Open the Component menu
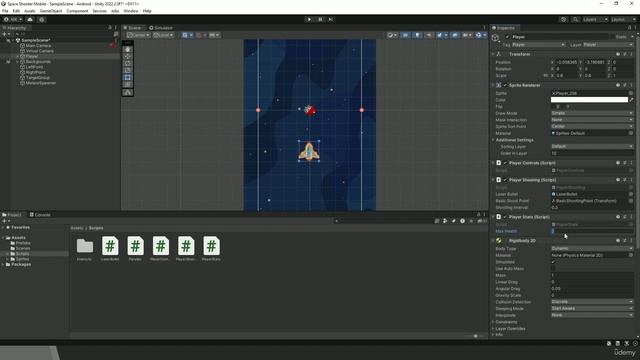This screenshot has height=360, width=640. pyautogui.click(x=77, y=11)
